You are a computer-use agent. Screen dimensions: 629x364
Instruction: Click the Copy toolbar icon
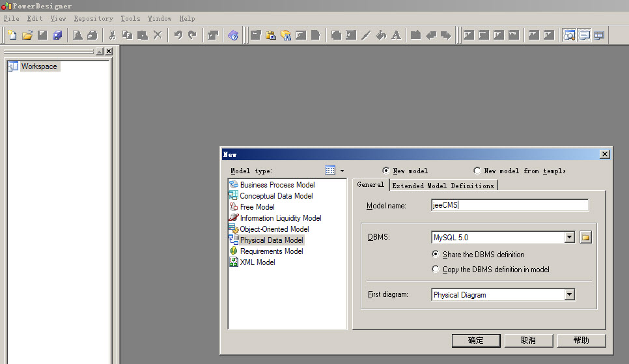(127, 35)
